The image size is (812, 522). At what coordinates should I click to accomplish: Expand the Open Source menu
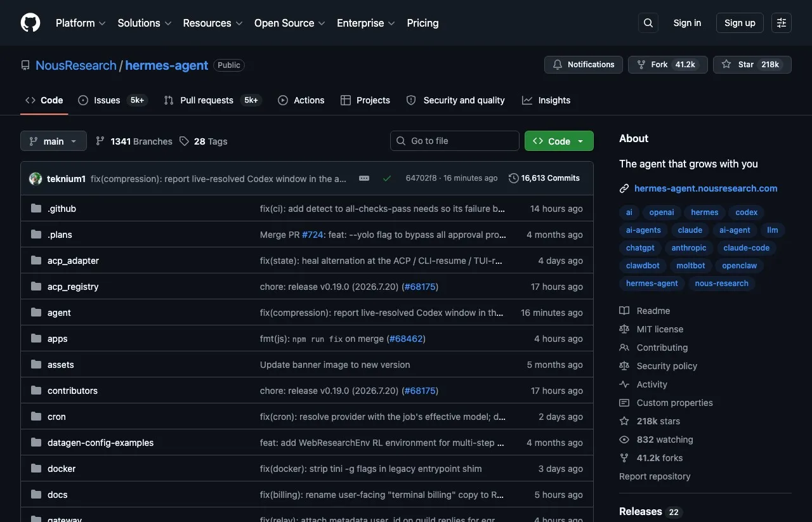[289, 23]
